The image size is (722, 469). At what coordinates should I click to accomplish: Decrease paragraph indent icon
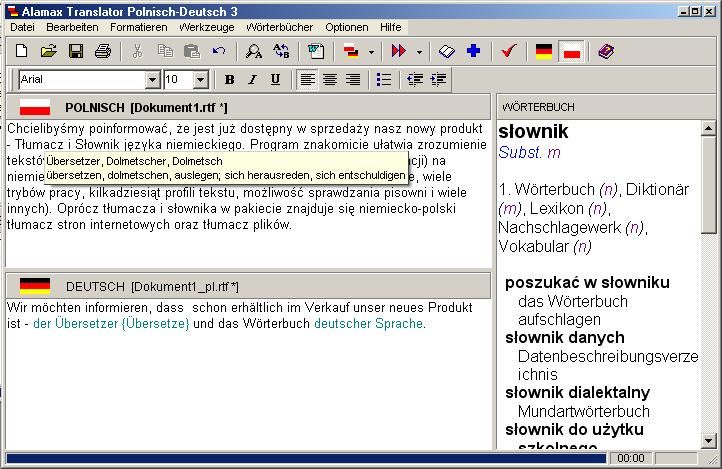(x=415, y=80)
